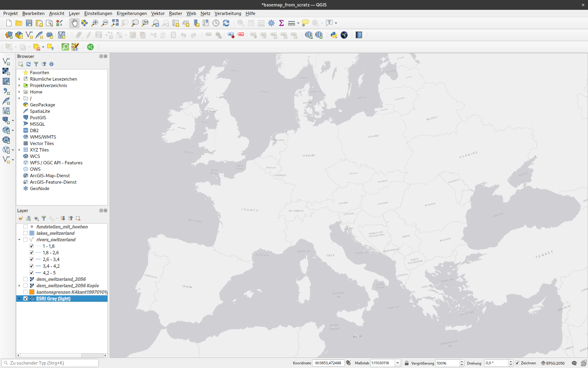
Task: Refresh the Browser panel tree
Action: pyautogui.click(x=28, y=64)
